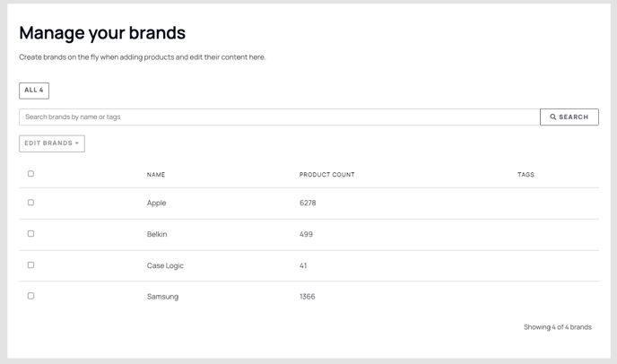Open the Edit Brands dropdown
The height and width of the screenshot is (364, 617).
coord(52,143)
